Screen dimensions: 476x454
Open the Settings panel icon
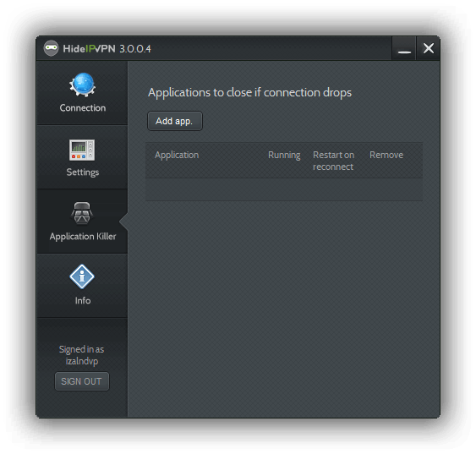tap(82, 150)
